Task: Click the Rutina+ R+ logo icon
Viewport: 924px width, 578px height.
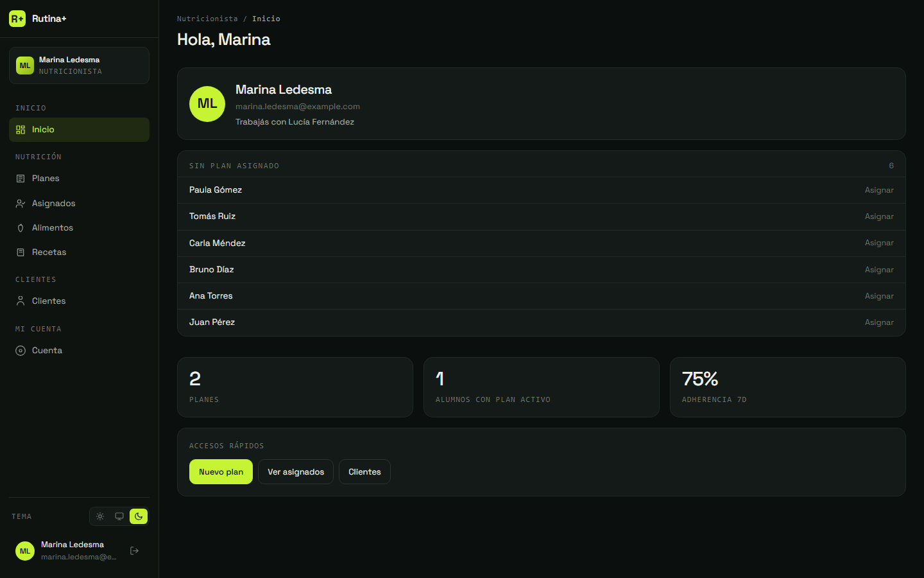Action: point(17,19)
